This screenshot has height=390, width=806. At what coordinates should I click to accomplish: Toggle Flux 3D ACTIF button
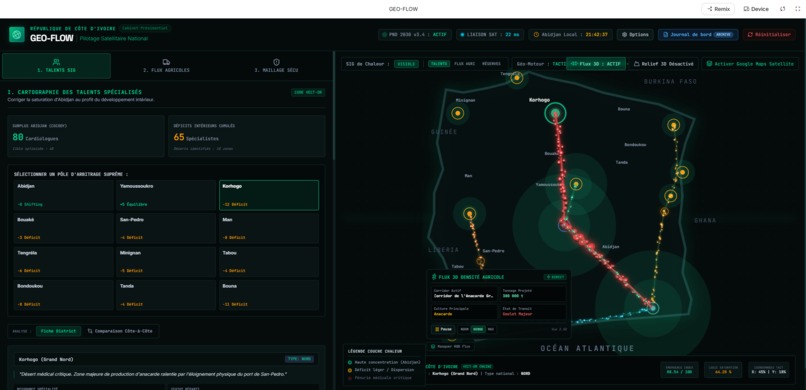click(596, 64)
